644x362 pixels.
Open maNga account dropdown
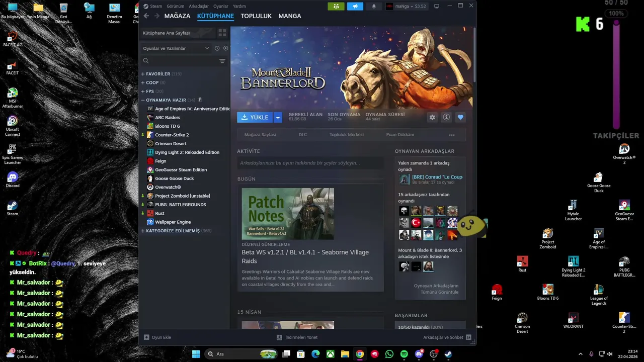[407, 6]
